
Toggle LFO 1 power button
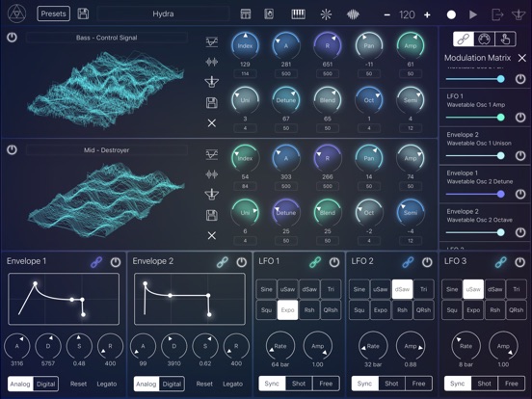tap(334, 262)
